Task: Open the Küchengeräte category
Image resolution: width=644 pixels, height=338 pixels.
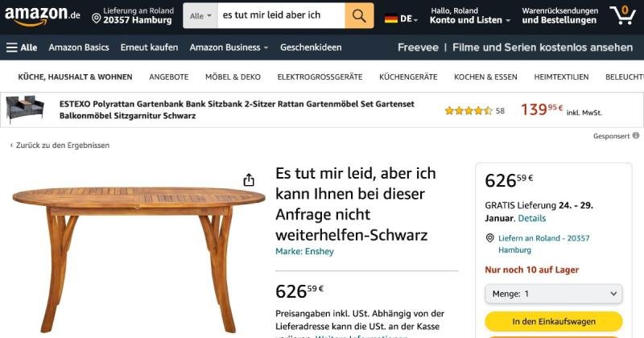Action: pos(408,76)
